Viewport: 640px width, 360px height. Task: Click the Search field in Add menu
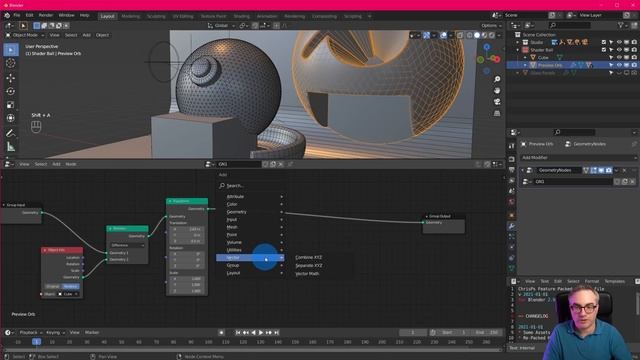pos(250,186)
